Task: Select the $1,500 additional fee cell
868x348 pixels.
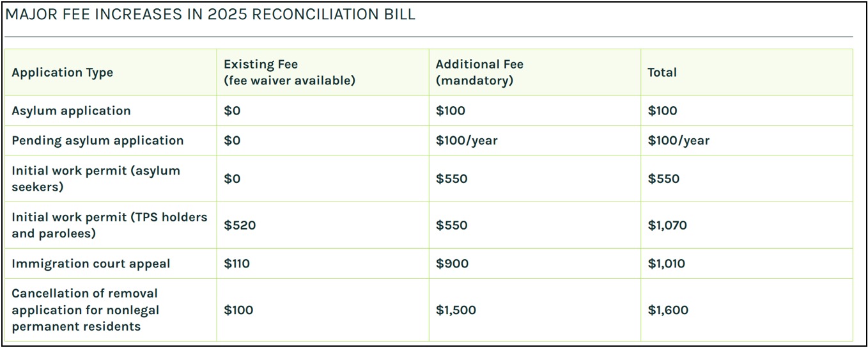Action: click(x=456, y=310)
